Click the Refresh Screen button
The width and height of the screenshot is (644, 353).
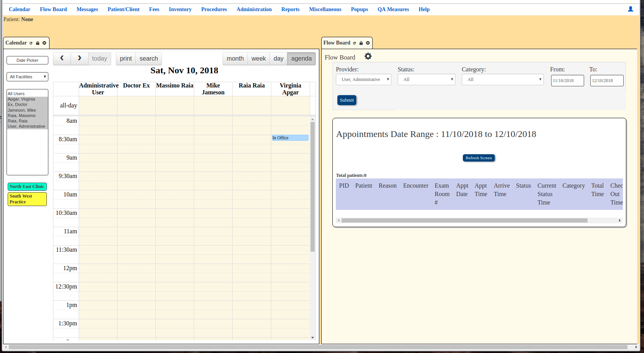coord(479,158)
